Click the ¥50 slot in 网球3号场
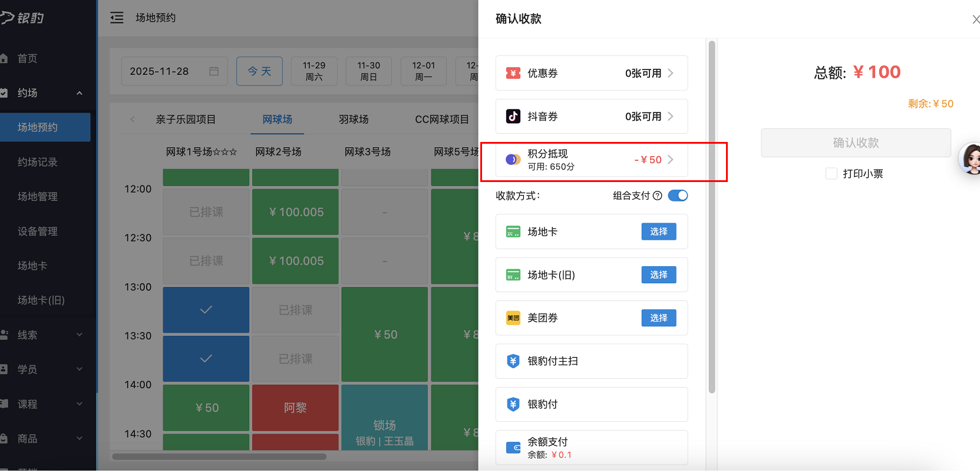Viewport: 980px width, 473px height. click(385, 335)
